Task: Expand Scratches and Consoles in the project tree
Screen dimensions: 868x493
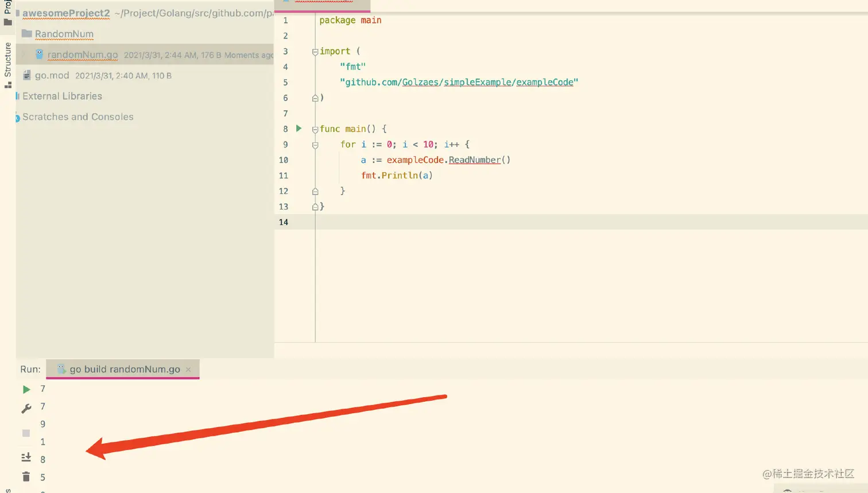Action: (x=77, y=117)
